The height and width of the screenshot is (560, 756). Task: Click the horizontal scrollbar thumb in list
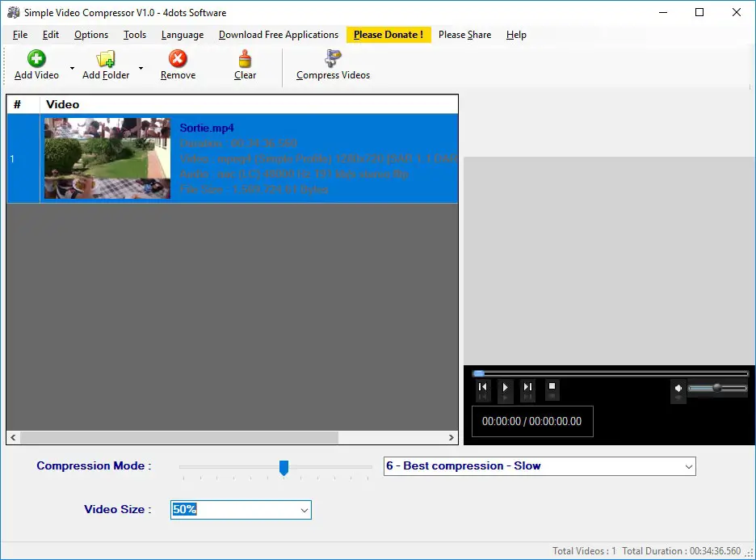(x=178, y=437)
